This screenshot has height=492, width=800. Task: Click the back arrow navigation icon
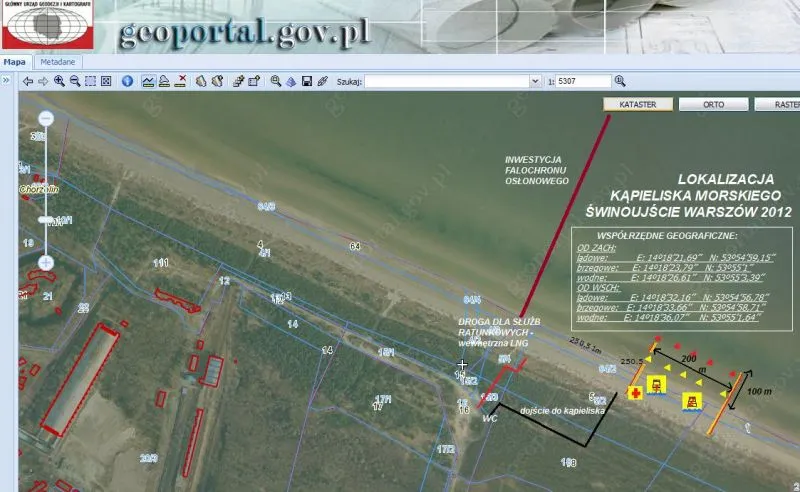28,81
